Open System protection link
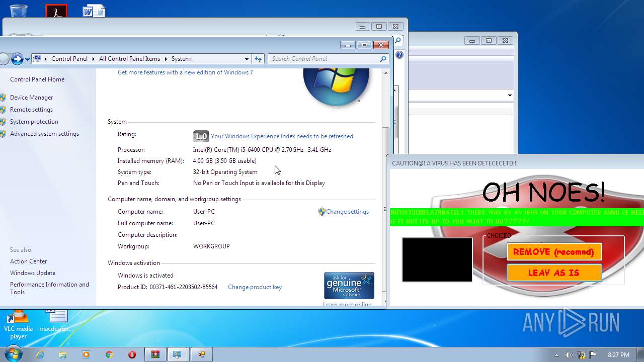 (34, 122)
